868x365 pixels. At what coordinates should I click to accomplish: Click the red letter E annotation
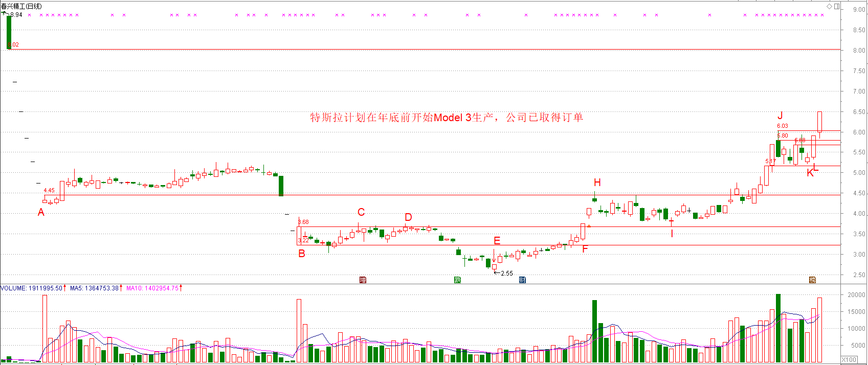[x=497, y=241]
